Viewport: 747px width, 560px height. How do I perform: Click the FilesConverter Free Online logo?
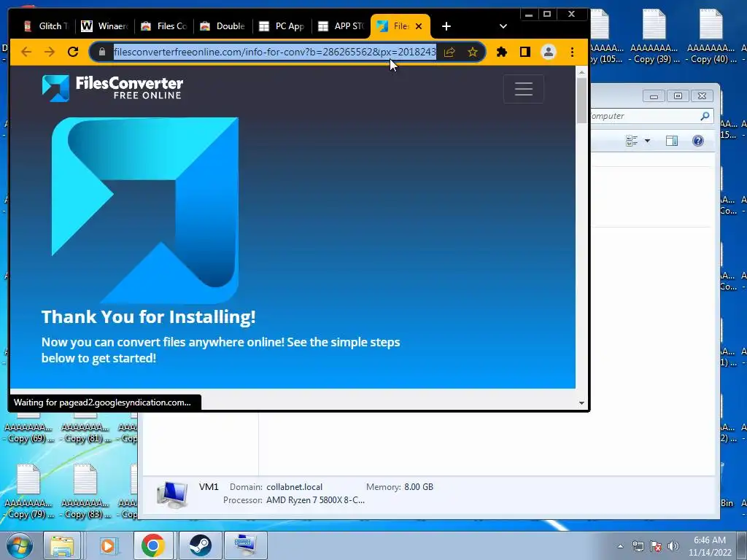112,88
